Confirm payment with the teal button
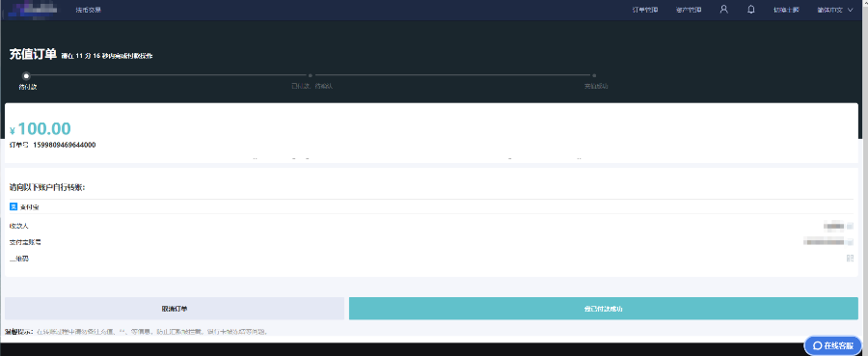 [x=604, y=309]
